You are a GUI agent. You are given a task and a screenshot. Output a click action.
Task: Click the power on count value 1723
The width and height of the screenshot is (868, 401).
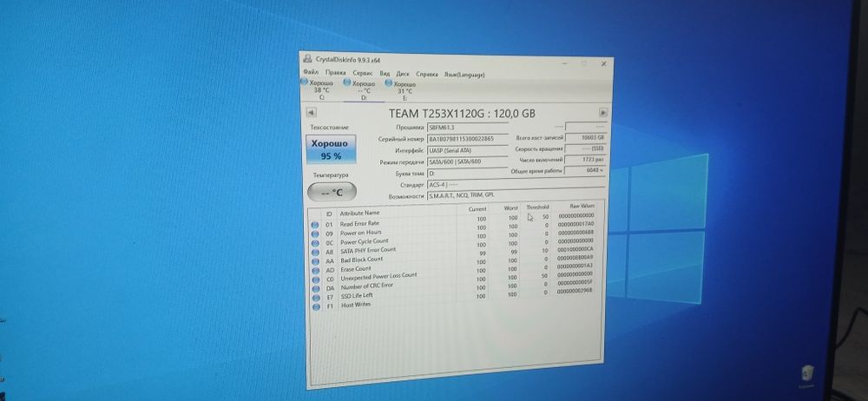(586, 160)
